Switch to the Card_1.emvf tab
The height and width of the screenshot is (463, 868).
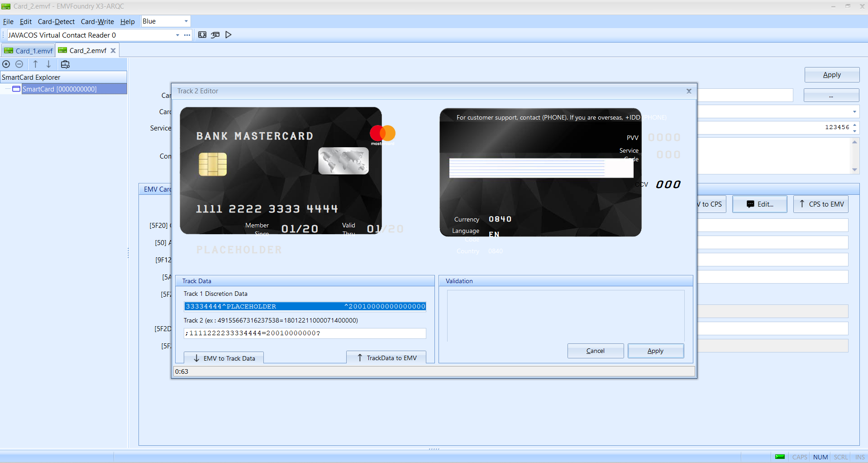(x=29, y=51)
